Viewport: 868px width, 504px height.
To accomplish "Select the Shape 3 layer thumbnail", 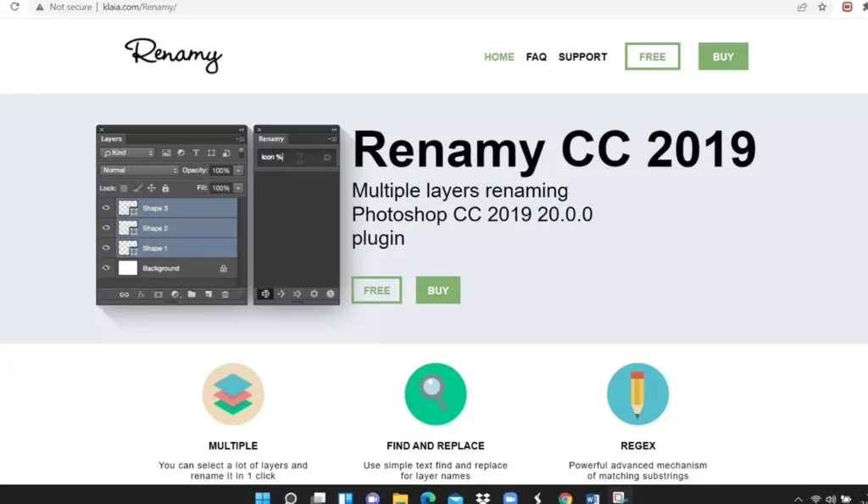I will [x=128, y=208].
